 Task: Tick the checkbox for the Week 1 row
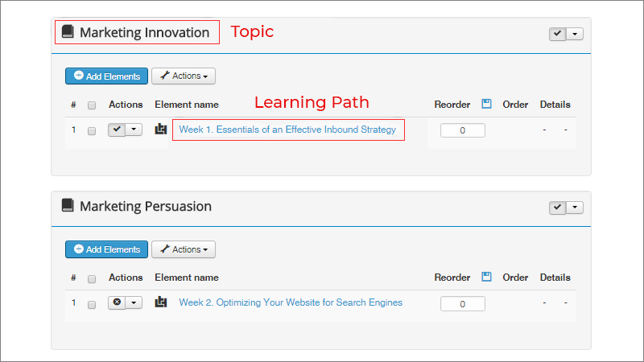[92, 131]
